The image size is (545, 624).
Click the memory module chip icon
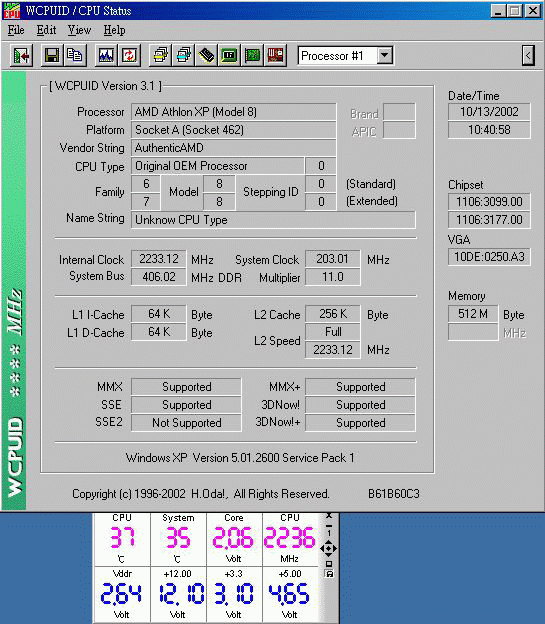click(x=206, y=55)
